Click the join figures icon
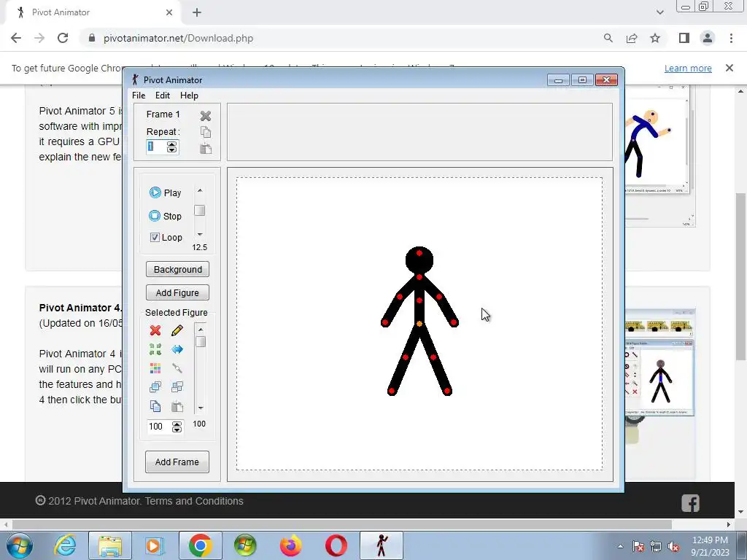747x560 pixels. pyautogui.click(x=177, y=368)
